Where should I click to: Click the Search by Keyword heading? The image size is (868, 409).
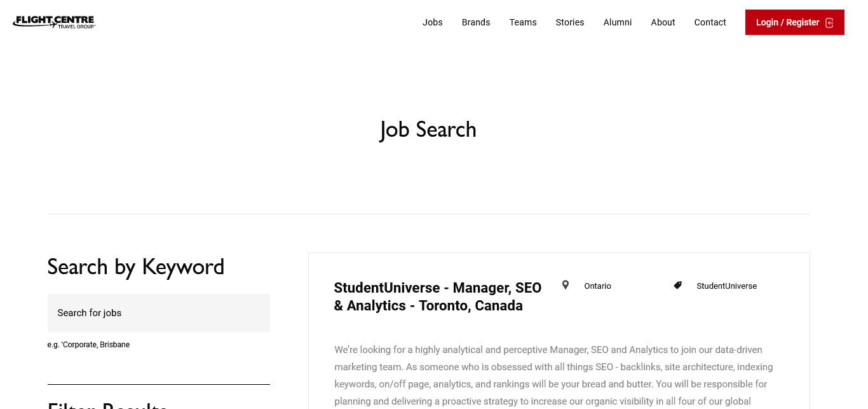pyautogui.click(x=136, y=267)
